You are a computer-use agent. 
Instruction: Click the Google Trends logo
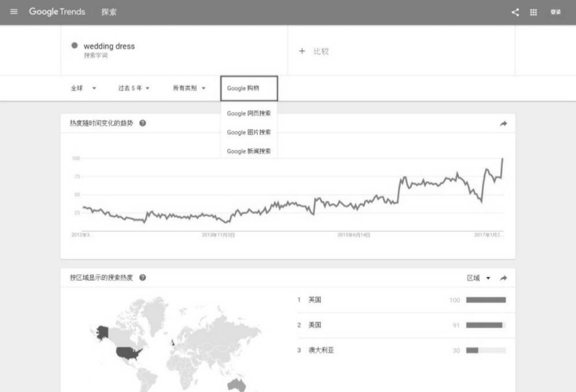(57, 12)
